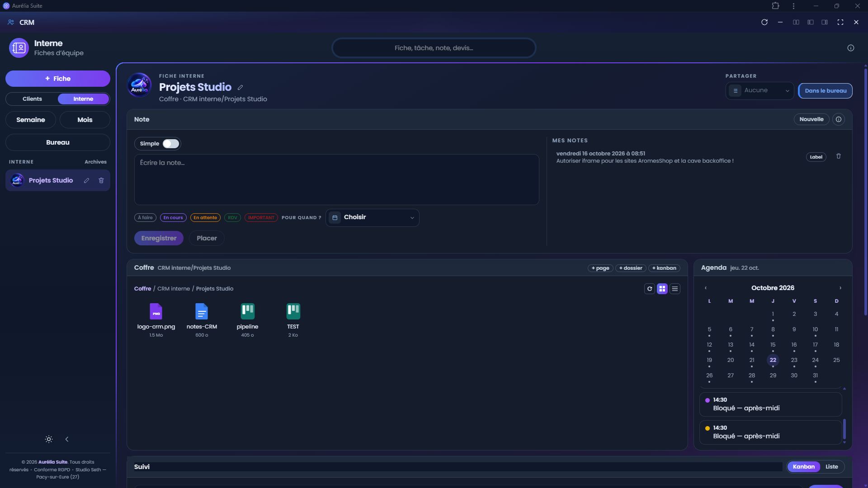This screenshot has width=868, height=488.
Task: Delete the note from vendredi 16 octobre
Action: (839, 156)
